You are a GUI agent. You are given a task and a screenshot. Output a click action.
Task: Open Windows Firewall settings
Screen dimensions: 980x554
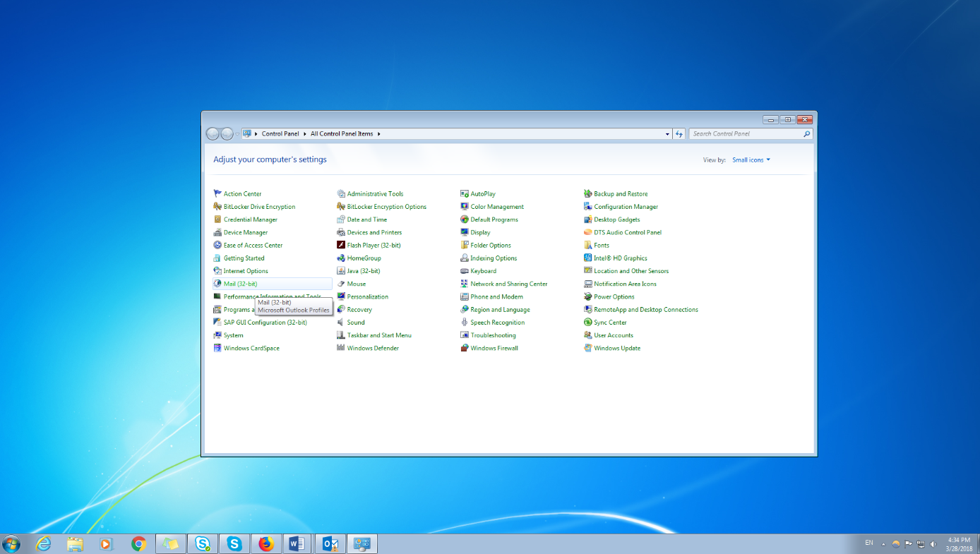tap(493, 348)
